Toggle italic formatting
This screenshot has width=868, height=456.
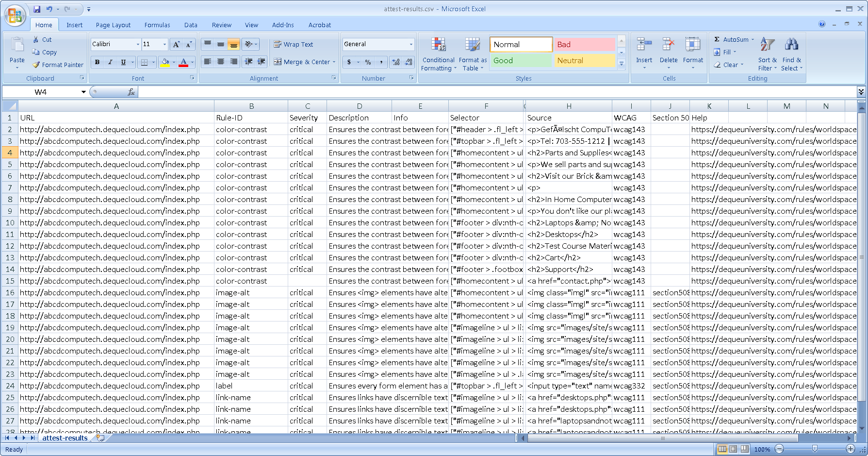point(110,62)
